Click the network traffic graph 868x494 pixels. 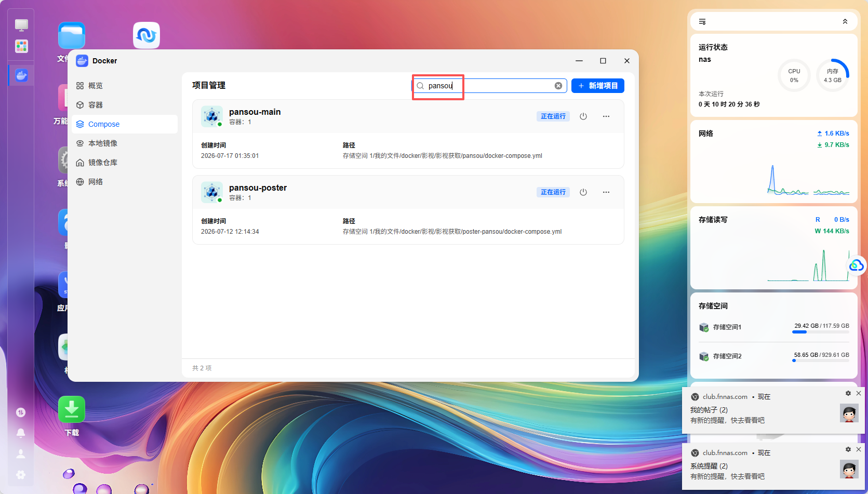click(808, 179)
